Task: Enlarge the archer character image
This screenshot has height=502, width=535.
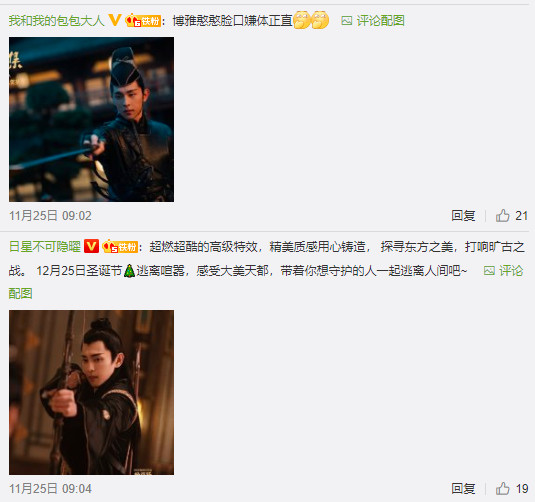Action: coord(91,392)
